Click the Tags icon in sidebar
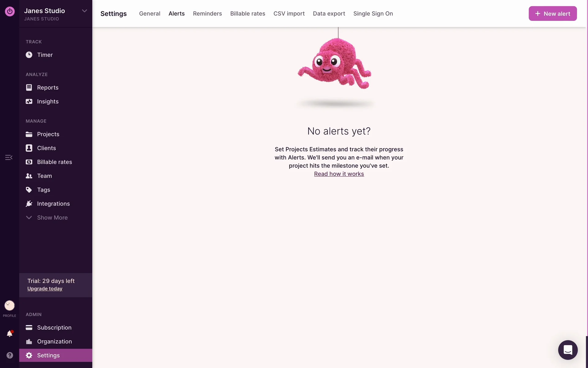 click(29, 190)
